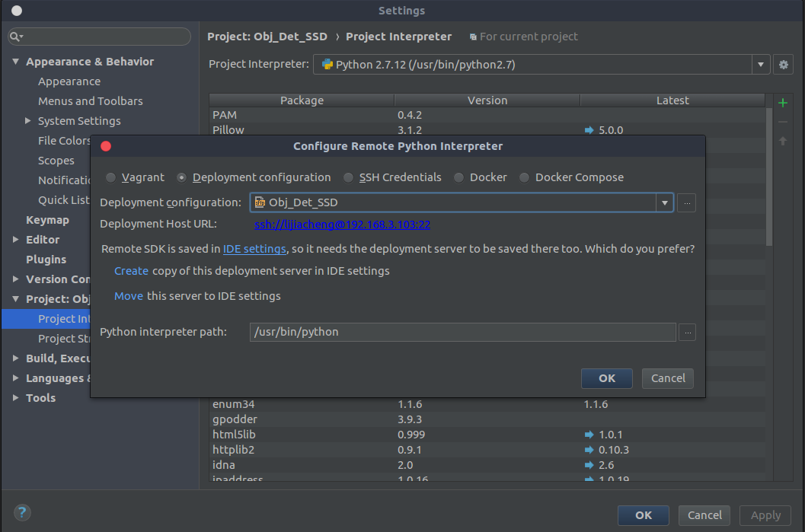Screen dimensions: 805x532
Task: Expand the Editor settings node
Action: coord(15,240)
